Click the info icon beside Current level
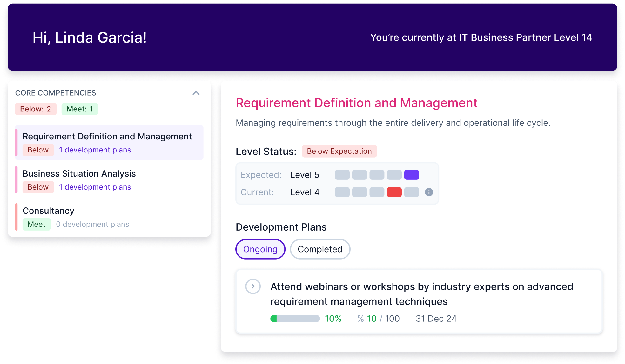Image resolution: width=625 pixels, height=364 pixels. (429, 192)
